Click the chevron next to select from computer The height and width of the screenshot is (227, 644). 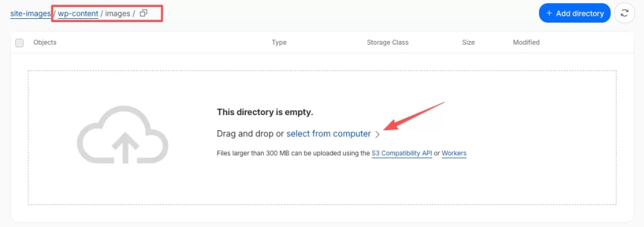[x=377, y=134]
